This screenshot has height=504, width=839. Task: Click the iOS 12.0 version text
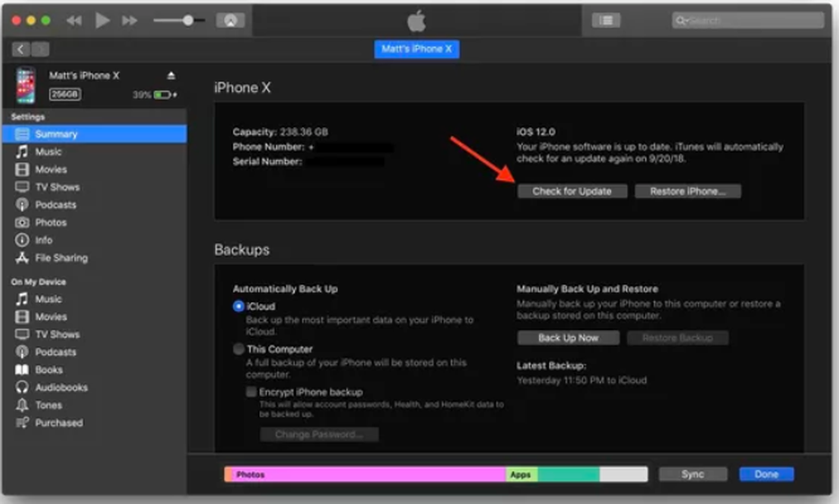pyautogui.click(x=536, y=132)
